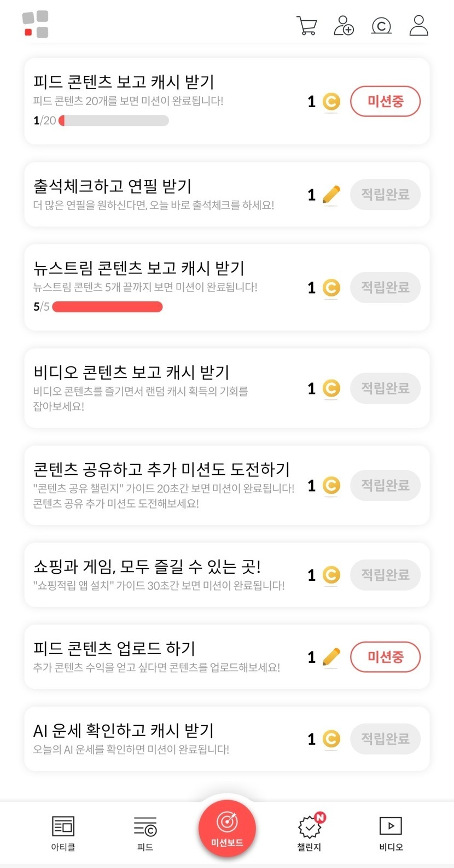Viewport: 454px width, 868px height.
Task: Switch to the 아티클 tab
Action: (63, 833)
